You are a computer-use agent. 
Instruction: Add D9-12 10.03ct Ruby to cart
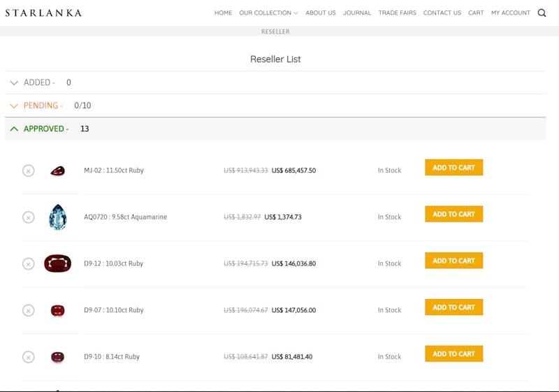coord(453,261)
